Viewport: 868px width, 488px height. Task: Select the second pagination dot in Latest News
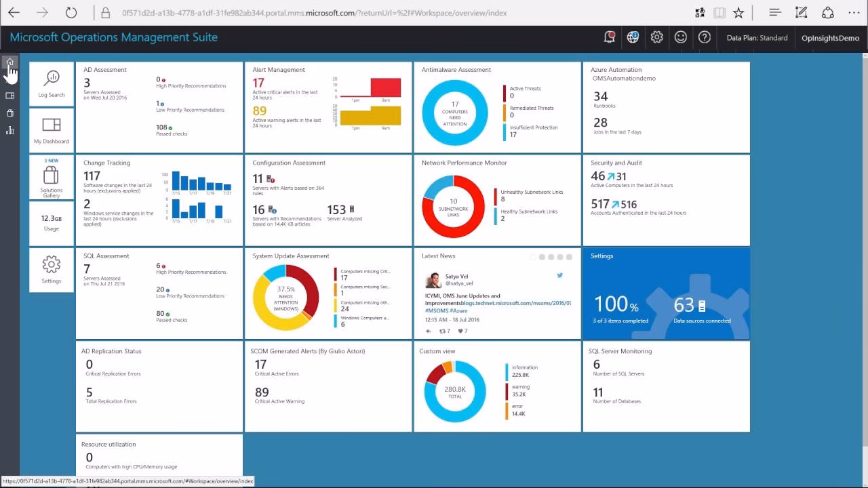click(542, 257)
